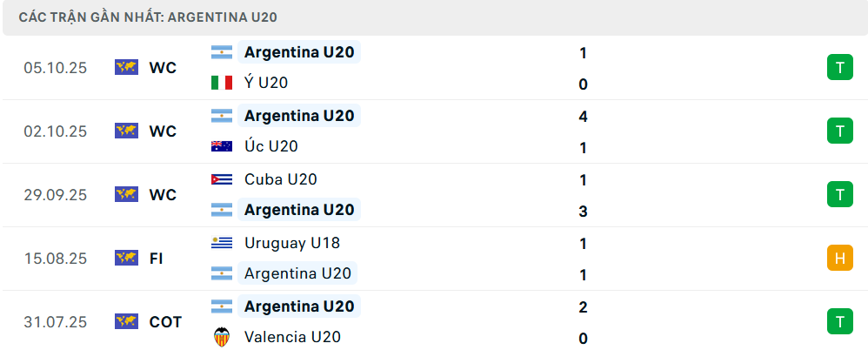Click the competition icon beside COT
Viewport: 868px width, 350px height.
point(127,321)
